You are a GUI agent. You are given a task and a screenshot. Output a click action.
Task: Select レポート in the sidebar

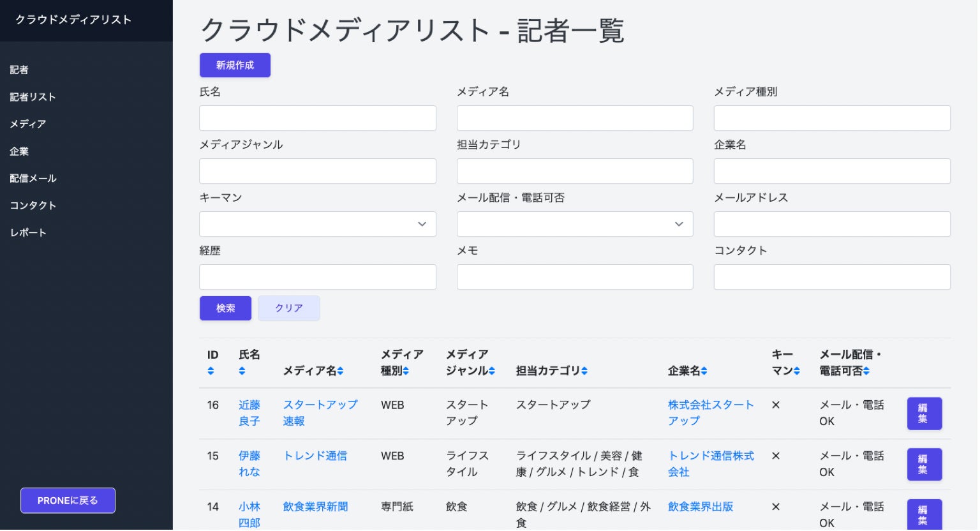coord(28,233)
